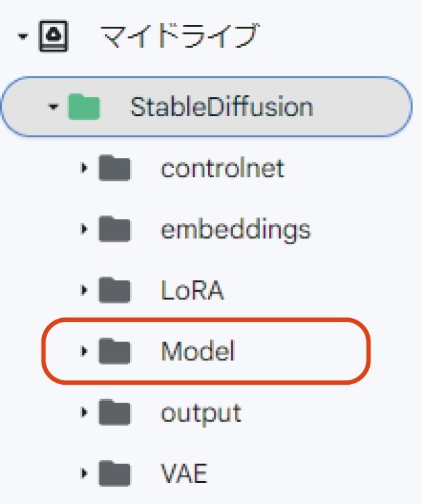Select the StableDiffusion folder name
The height and width of the screenshot is (504, 422).
pyautogui.click(x=221, y=107)
